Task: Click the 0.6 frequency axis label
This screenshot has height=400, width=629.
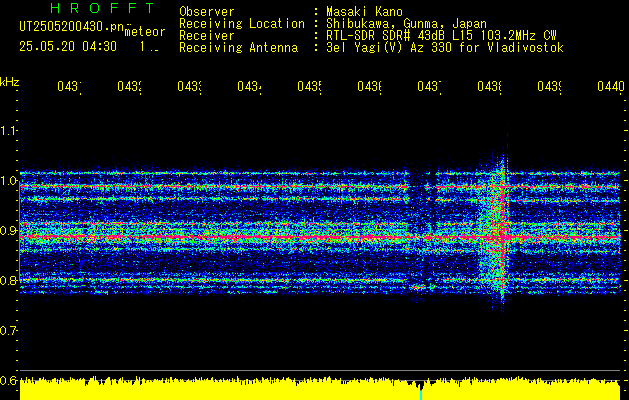Action: click(8, 380)
